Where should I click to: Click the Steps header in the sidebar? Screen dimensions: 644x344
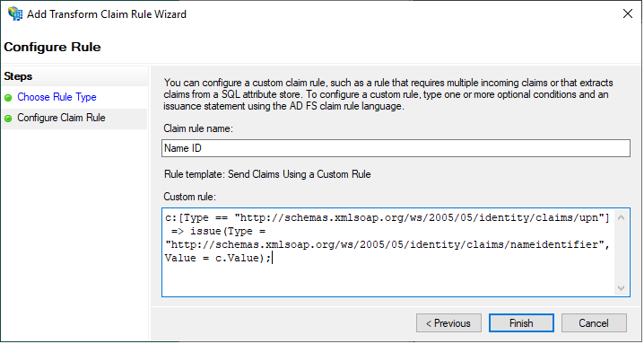[18, 76]
